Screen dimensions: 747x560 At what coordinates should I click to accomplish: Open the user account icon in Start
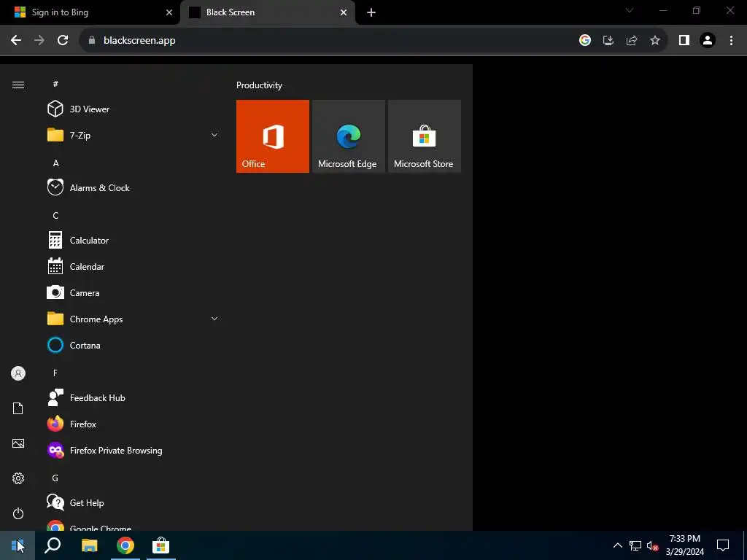coord(18,373)
